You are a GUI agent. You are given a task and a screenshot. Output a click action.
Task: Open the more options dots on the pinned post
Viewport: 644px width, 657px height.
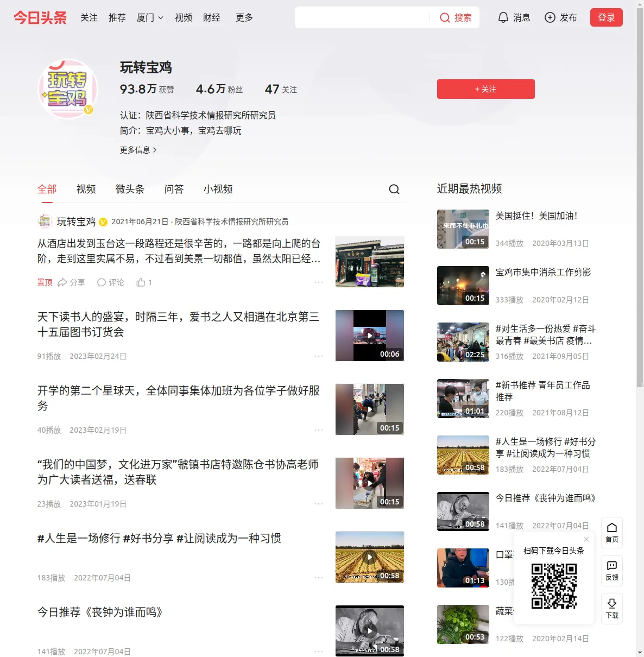(319, 282)
